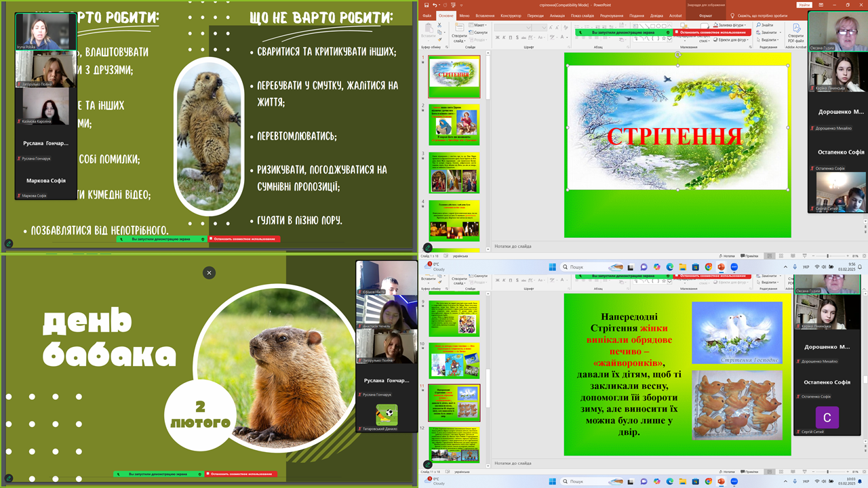Click the Примітки comments icon in Слайд 1 status bar
Image resolution: width=868 pixels, height=488 pixels.
tap(749, 256)
